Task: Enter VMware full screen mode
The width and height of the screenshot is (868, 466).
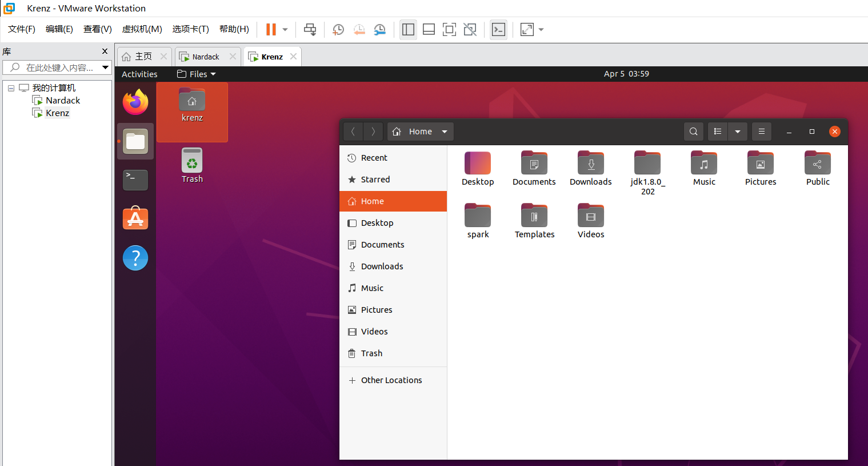Action: (450, 29)
